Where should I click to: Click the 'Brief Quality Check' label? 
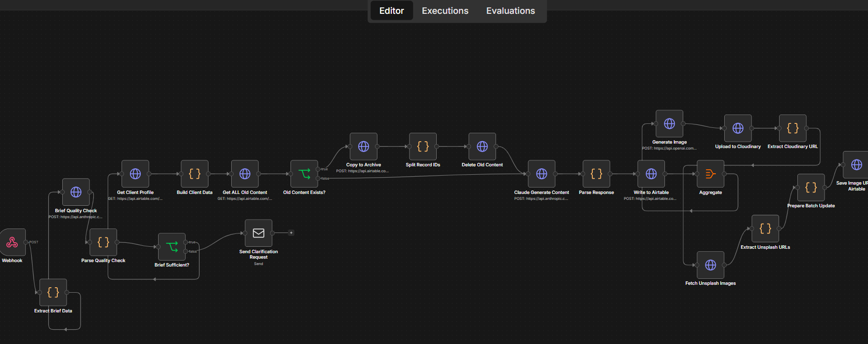[x=76, y=211]
